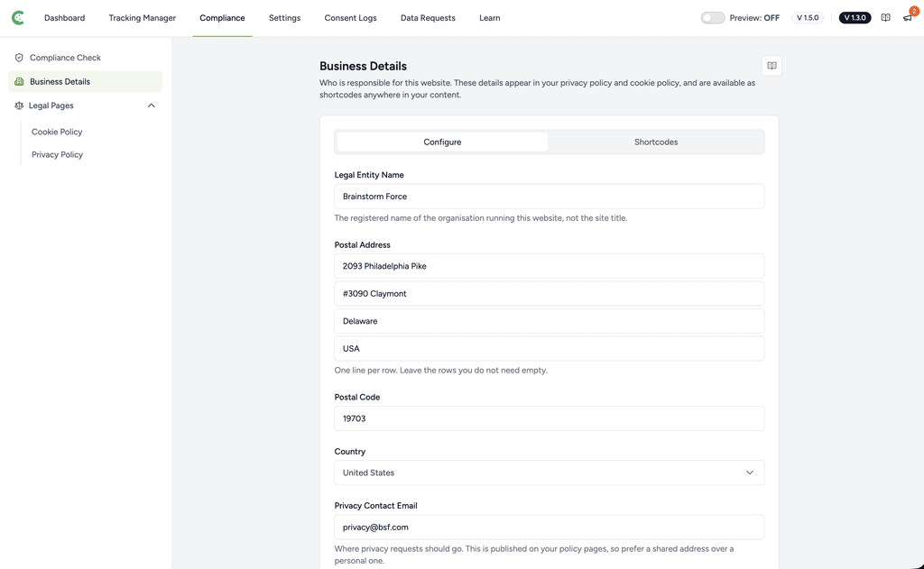The width and height of the screenshot is (924, 569).
Task: Click the Postal Address label
Action: coord(362,244)
